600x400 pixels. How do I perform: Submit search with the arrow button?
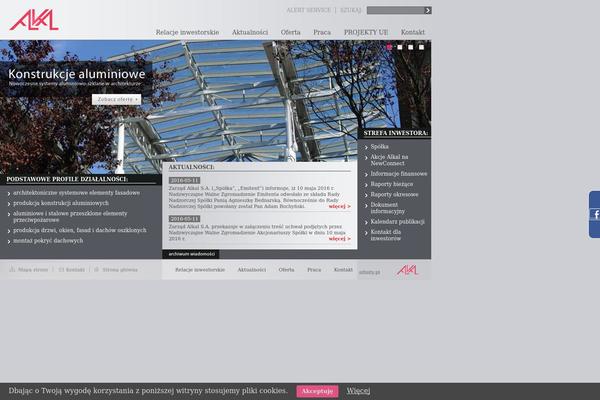428,10
